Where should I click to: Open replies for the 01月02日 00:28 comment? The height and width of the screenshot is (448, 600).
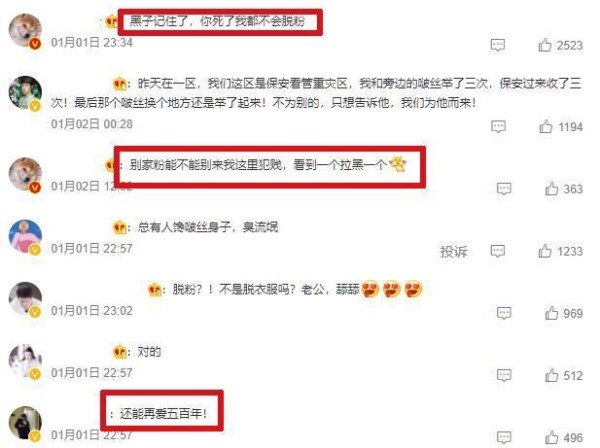pos(498,126)
